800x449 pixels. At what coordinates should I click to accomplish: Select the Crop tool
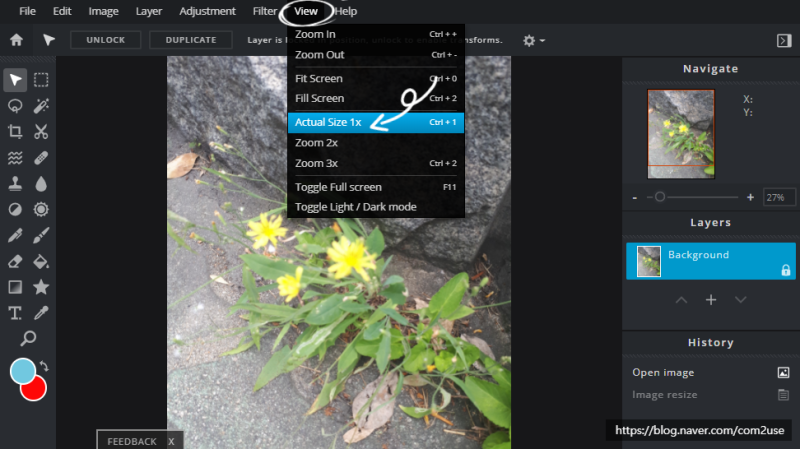[15, 132]
